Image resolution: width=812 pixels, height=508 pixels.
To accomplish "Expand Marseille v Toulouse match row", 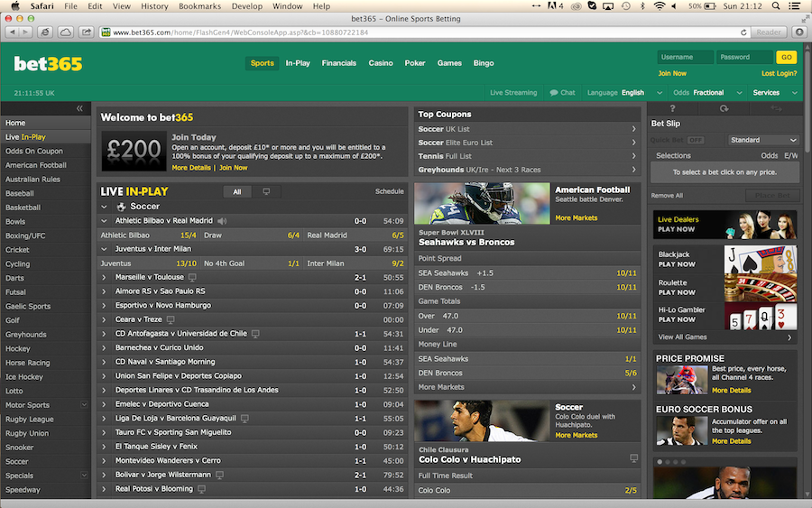I will tap(104, 278).
